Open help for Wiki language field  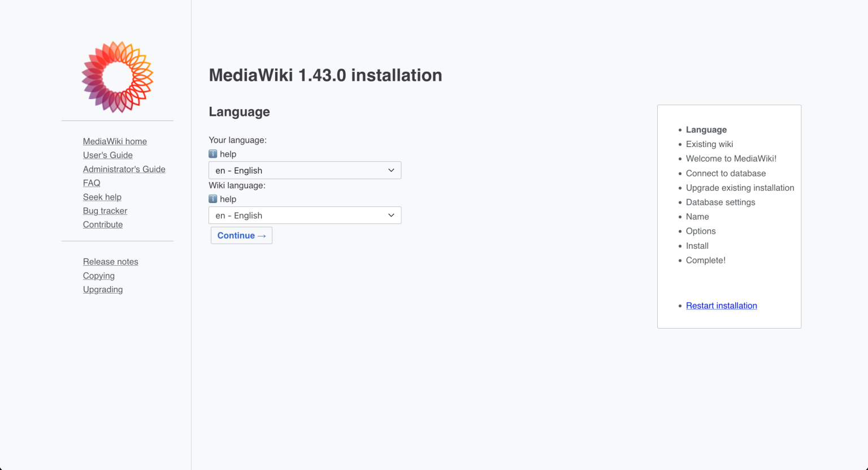point(222,199)
